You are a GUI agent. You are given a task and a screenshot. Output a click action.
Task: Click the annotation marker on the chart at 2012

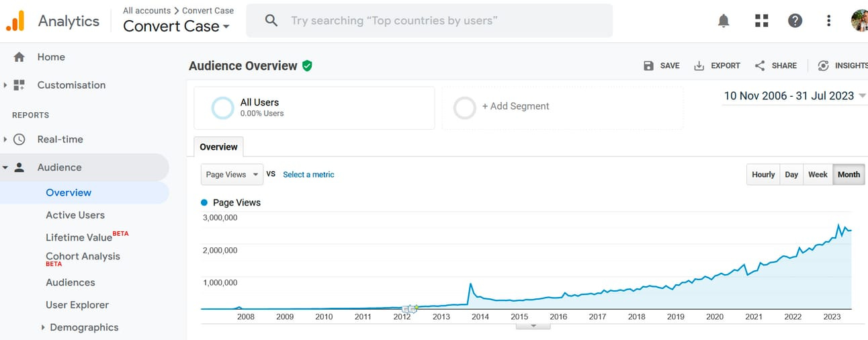(x=410, y=308)
